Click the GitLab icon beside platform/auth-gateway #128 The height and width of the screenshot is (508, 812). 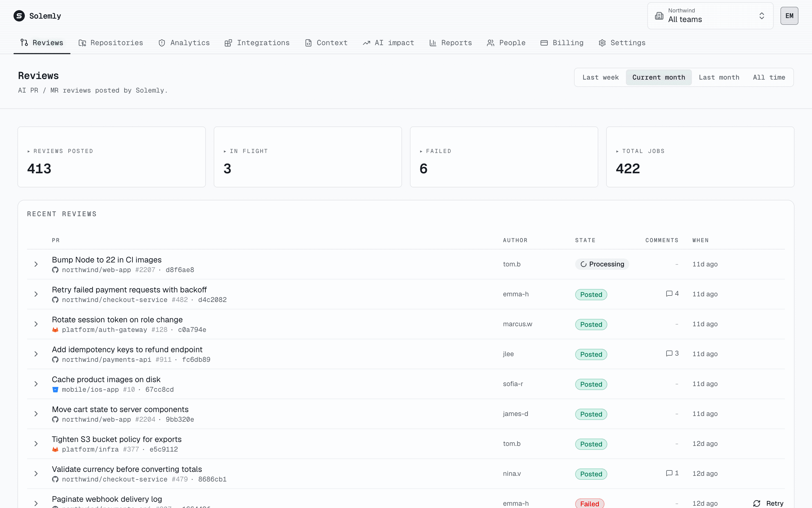[55, 330]
